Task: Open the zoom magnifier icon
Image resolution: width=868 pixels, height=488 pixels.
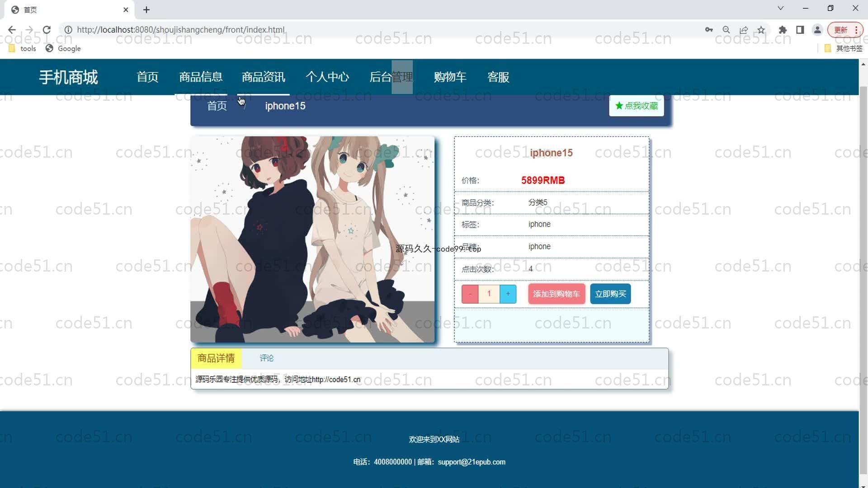Action: (726, 30)
